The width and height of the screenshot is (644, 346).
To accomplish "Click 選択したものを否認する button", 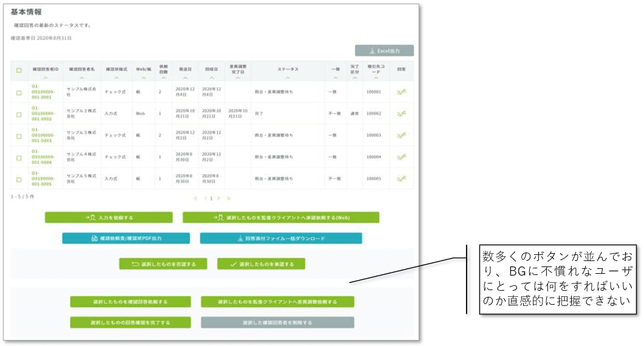I will coord(163,264).
